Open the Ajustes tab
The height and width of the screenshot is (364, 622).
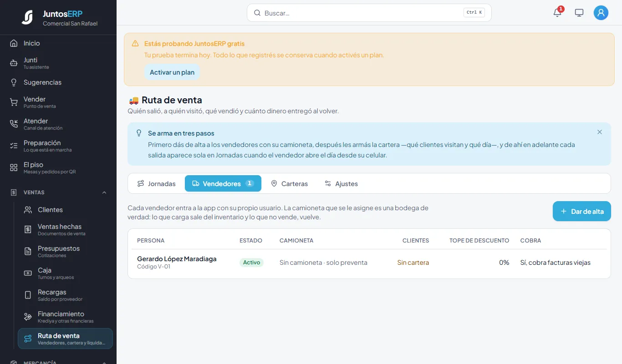[x=341, y=183]
